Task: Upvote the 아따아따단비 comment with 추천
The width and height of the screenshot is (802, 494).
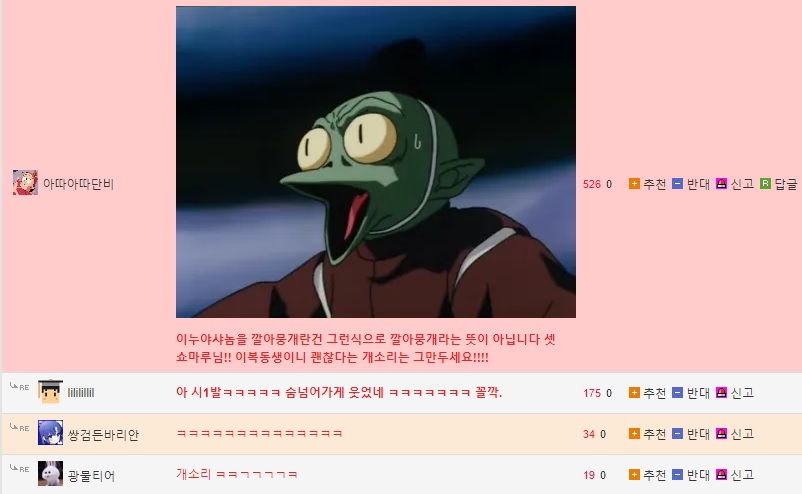Action: tap(647, 184)
